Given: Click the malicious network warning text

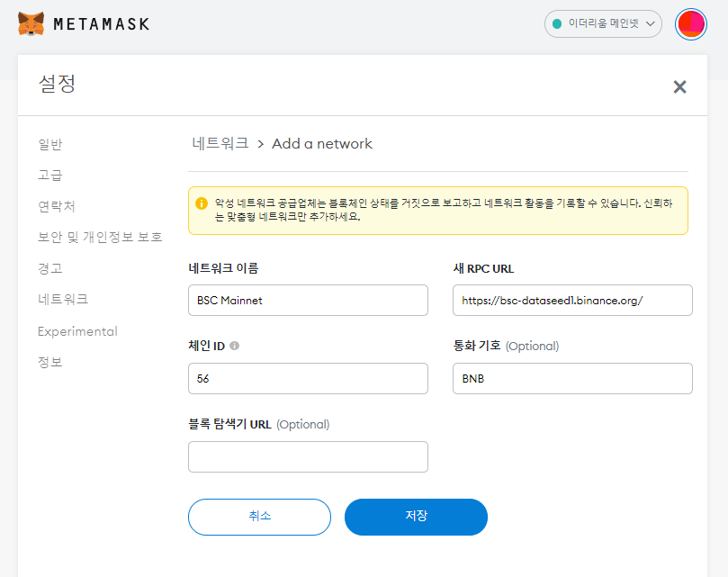Looking at the screenshot, I should click(444, 210).
